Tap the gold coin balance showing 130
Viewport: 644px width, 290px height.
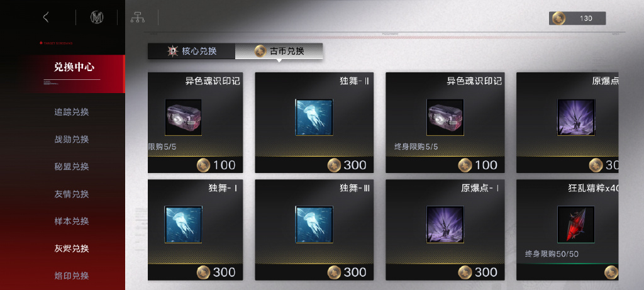pos(577,18)
